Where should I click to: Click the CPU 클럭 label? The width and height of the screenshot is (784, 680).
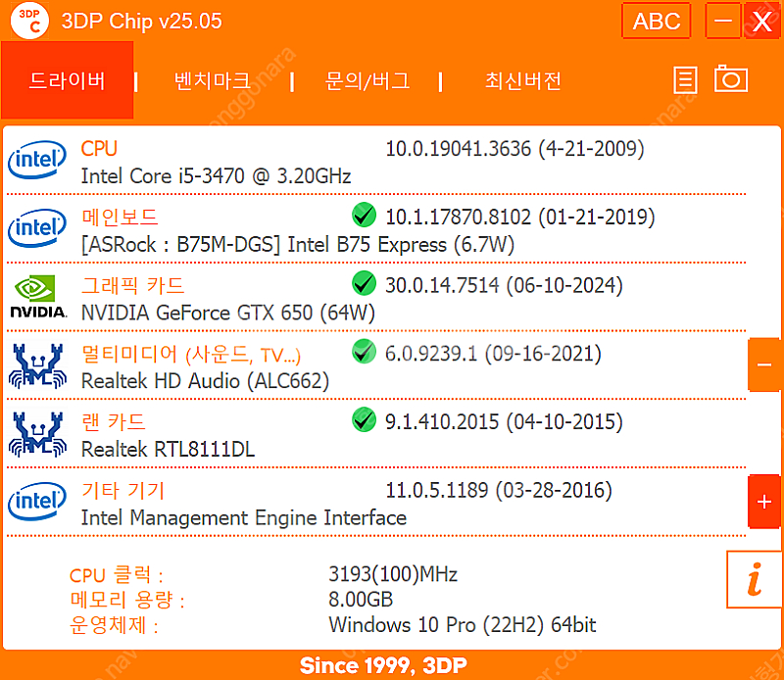coord(116,575)
